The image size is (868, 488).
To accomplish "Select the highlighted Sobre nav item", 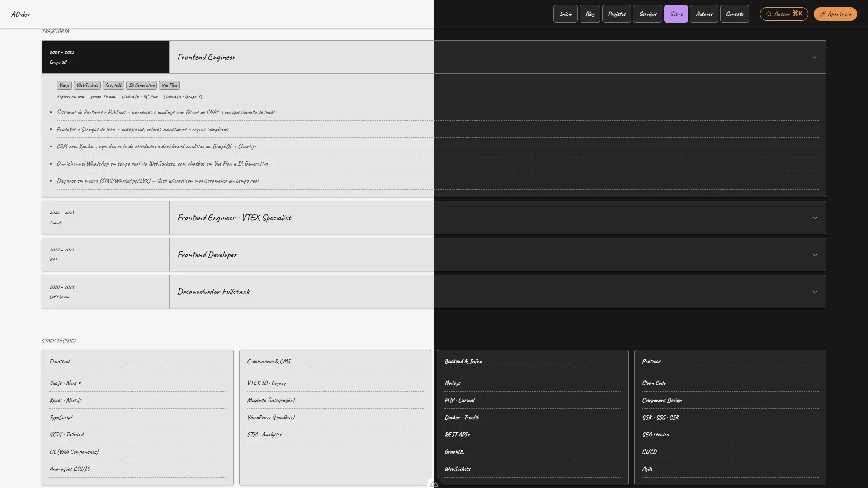I will point(676,14).
